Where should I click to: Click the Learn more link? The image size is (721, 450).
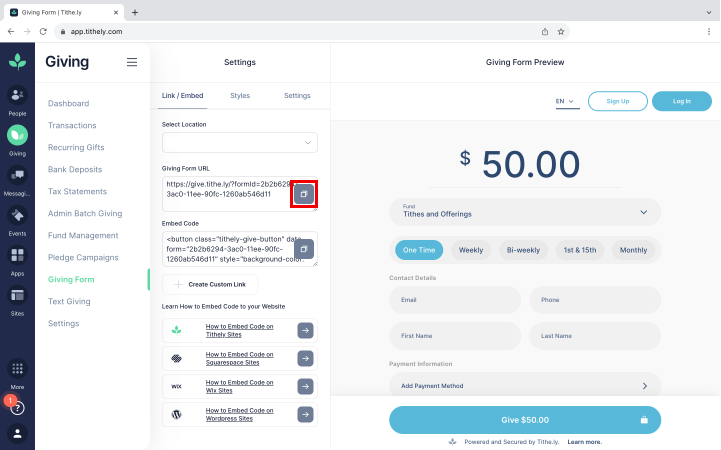pyautogui.click(x=584, y=442)
